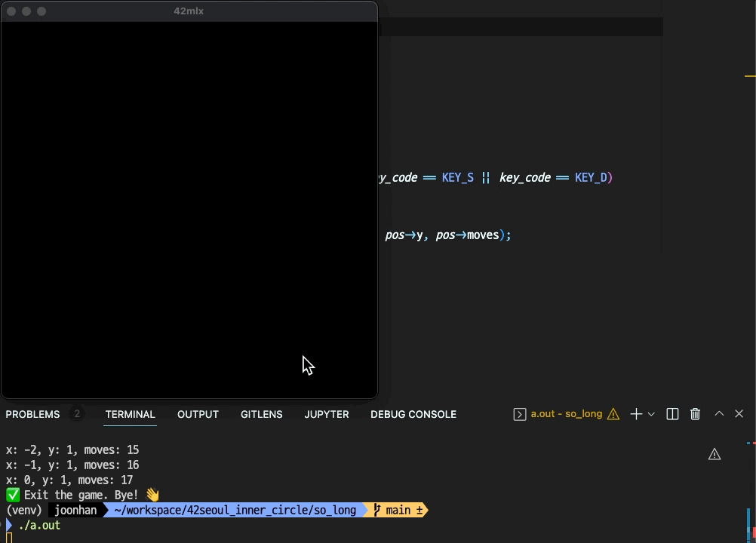Switch to the PROBLEMS tab

tap(32, 414)
